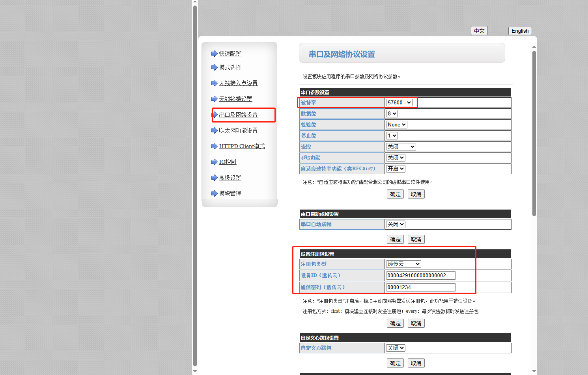
Task: Switch language with the English button
Action: [520, 31]
